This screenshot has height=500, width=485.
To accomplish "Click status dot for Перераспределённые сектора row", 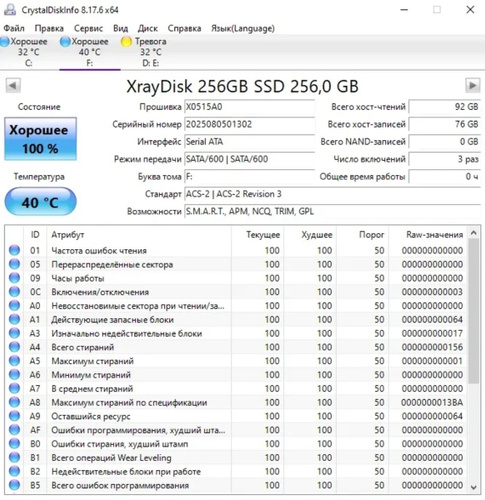I will point(14,264).
